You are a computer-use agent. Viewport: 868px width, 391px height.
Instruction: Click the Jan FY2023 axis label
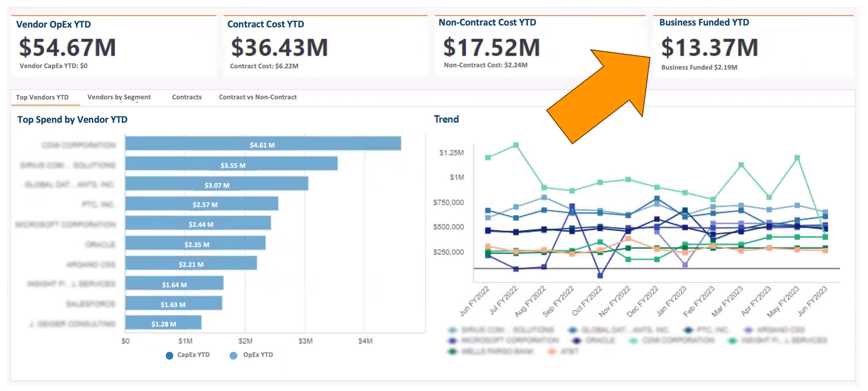671,301
